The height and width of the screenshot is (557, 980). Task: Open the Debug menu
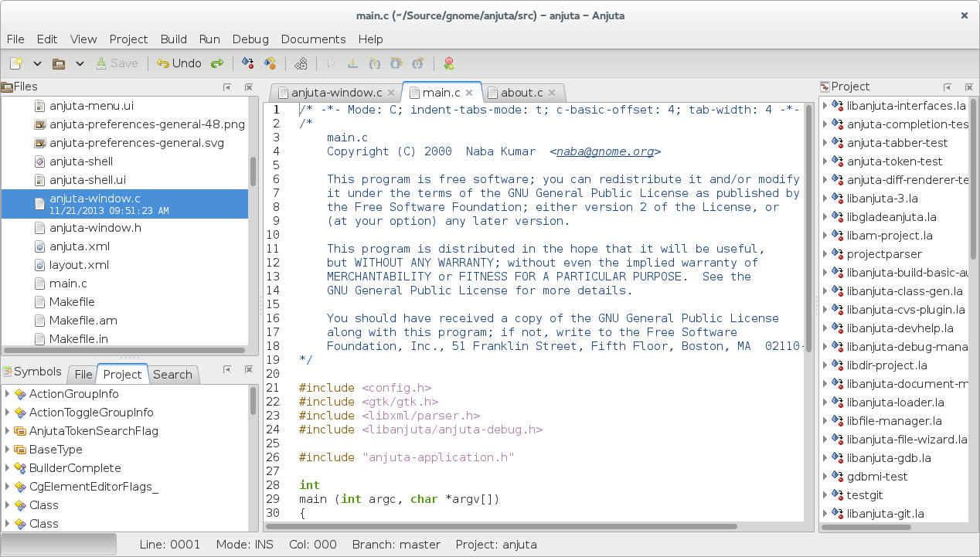click(250, 39)
